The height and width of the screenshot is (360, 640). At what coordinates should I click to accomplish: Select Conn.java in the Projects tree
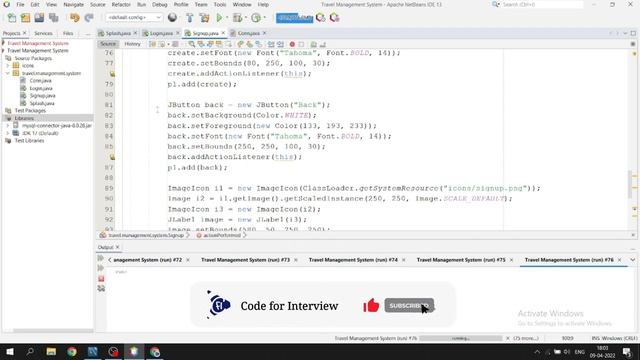click(x=40, y=81)
